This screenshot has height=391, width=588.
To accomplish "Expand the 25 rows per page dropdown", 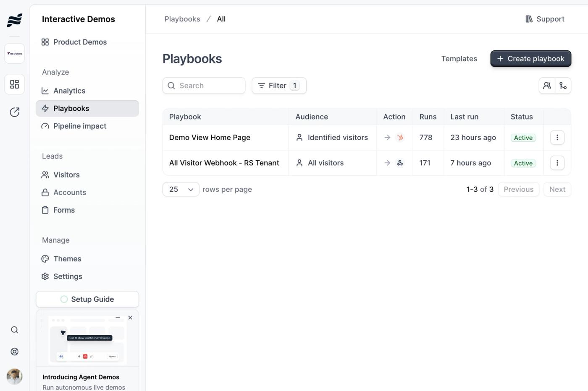I will 181,189.
